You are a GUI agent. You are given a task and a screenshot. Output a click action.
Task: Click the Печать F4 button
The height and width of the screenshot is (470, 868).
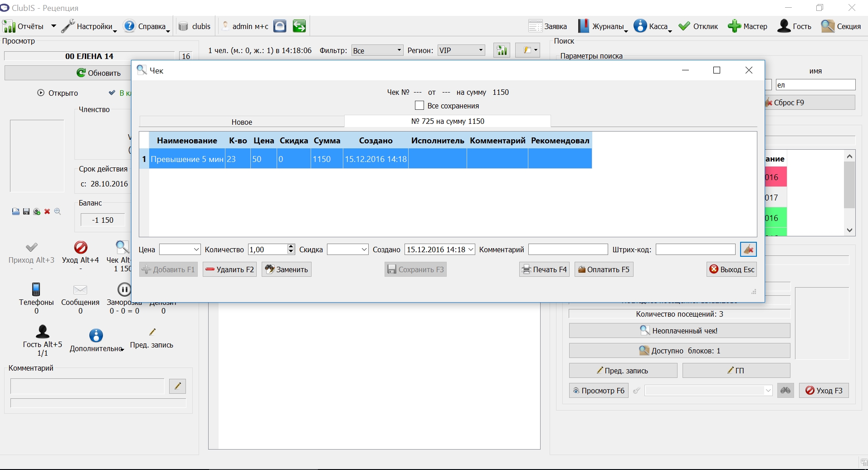pos(545,269)
